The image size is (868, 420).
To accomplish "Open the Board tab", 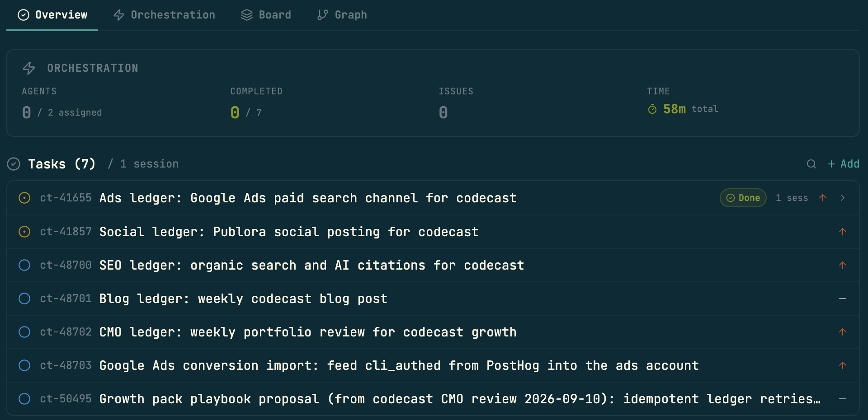I will click(266, 15).
